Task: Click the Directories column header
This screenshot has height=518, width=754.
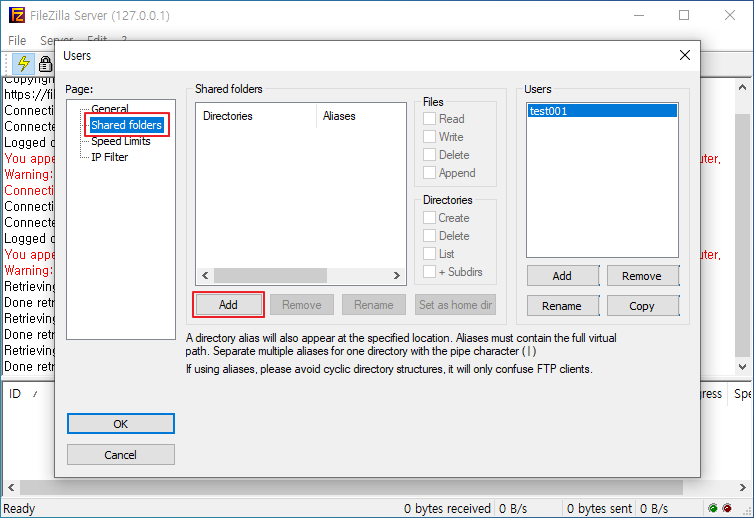Action: point(256,116)
